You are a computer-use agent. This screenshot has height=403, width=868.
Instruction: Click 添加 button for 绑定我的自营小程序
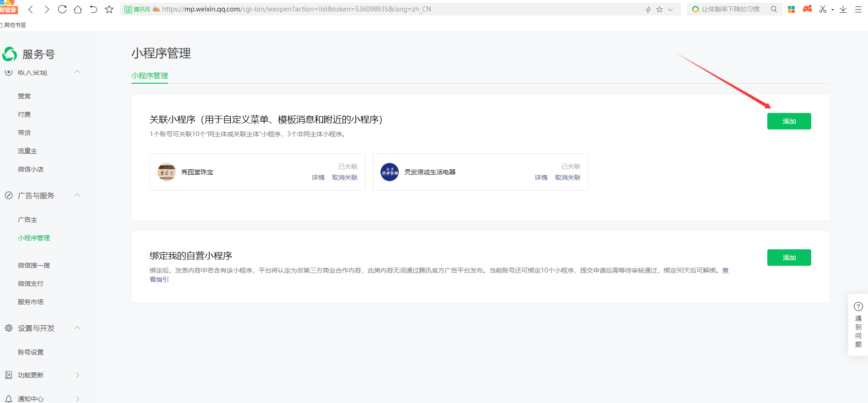click(x=789, y=258)
